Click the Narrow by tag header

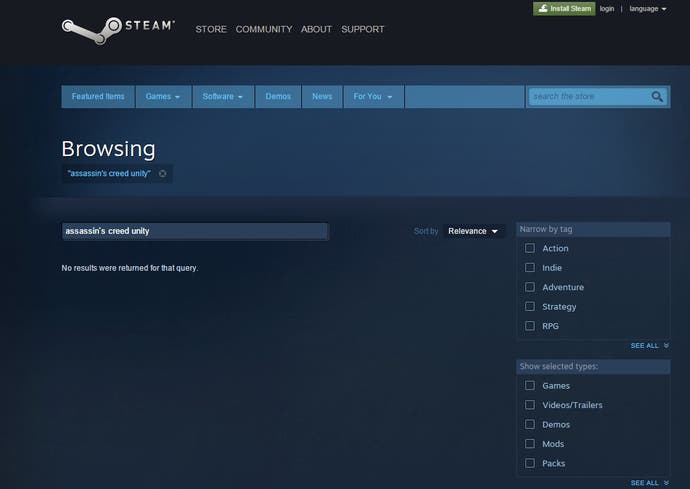[593, 229]
